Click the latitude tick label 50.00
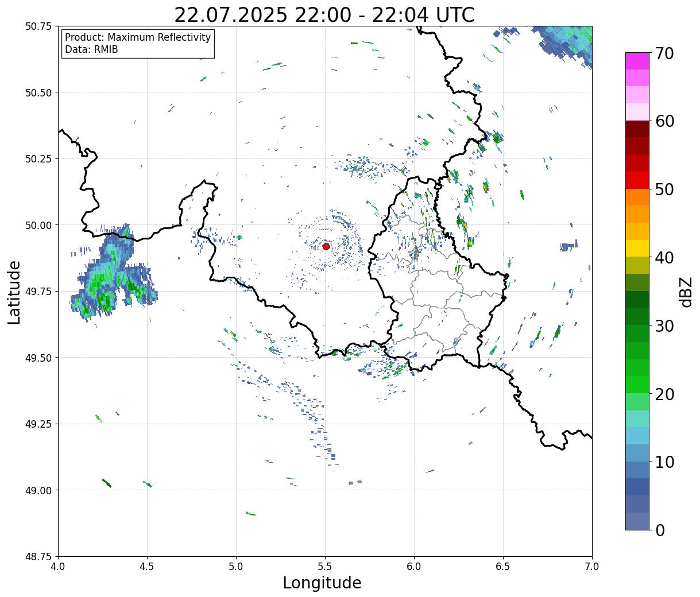 38,225
